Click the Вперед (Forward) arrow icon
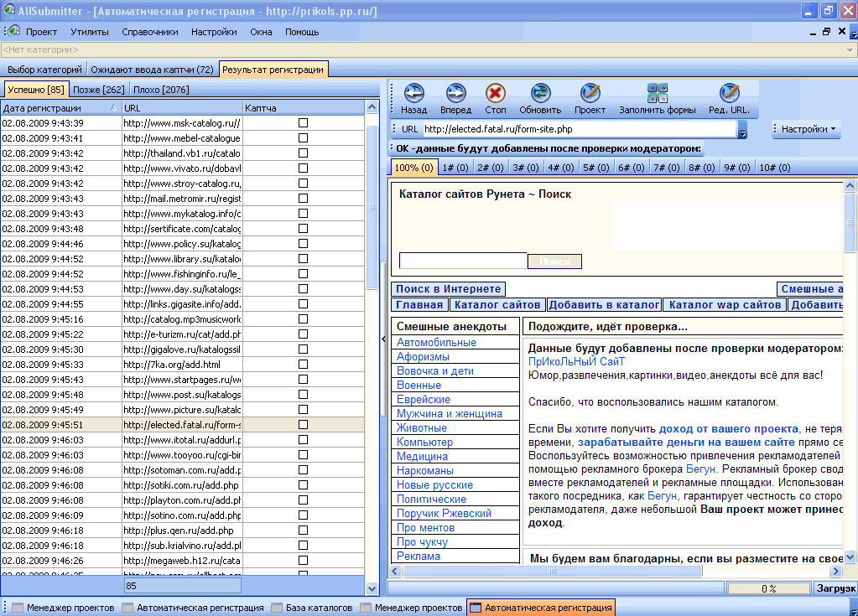Image resolution: width=858 pixels, height=616 pixels. 455,93
